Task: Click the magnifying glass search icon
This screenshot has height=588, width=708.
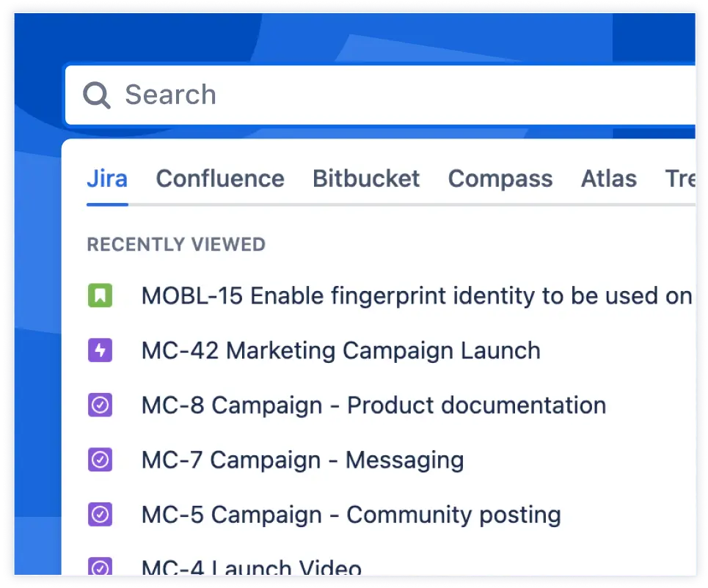Action: 95,95
